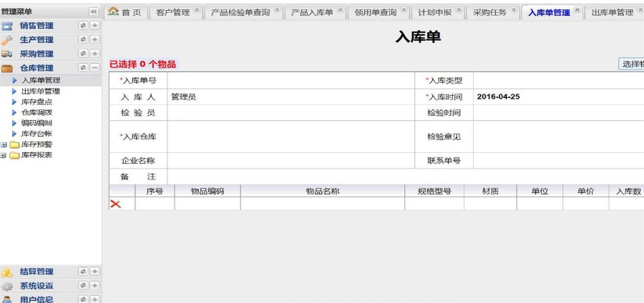Click the 入库人 field showing 管理员

[291, 96]
